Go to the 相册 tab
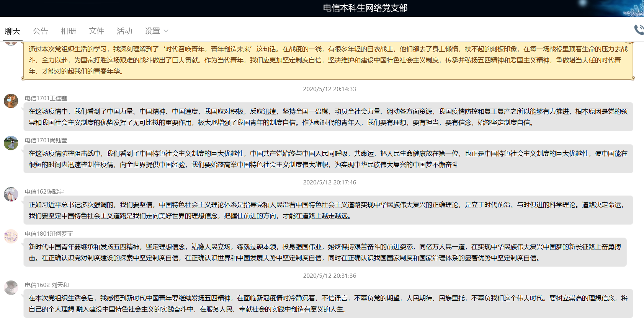The height and width of the screenshot is (321, 644). point(69,31)
